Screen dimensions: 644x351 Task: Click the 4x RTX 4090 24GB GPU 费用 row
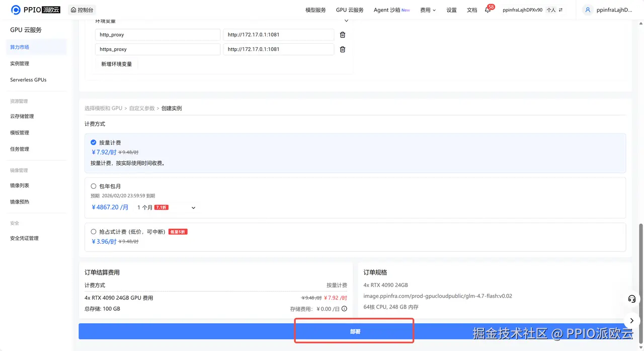click(216, 298)
